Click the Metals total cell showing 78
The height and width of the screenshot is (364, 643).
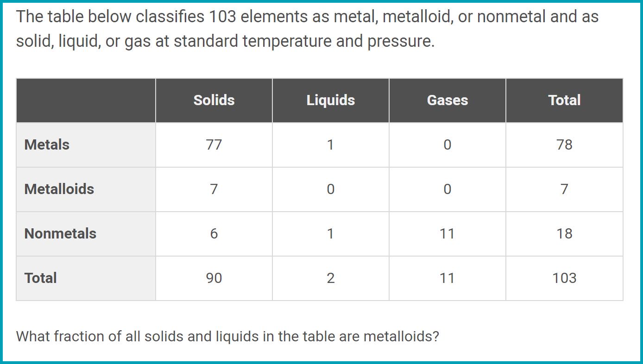click(564, 144)
